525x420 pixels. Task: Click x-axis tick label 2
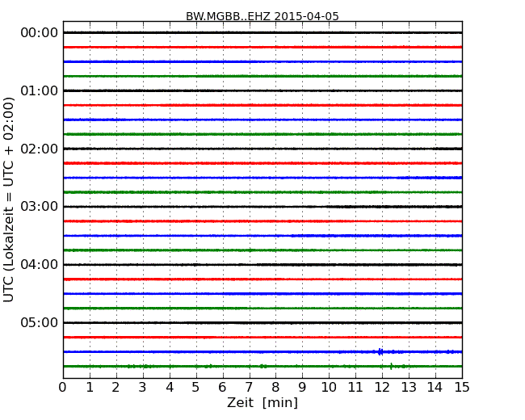point(115,388)
